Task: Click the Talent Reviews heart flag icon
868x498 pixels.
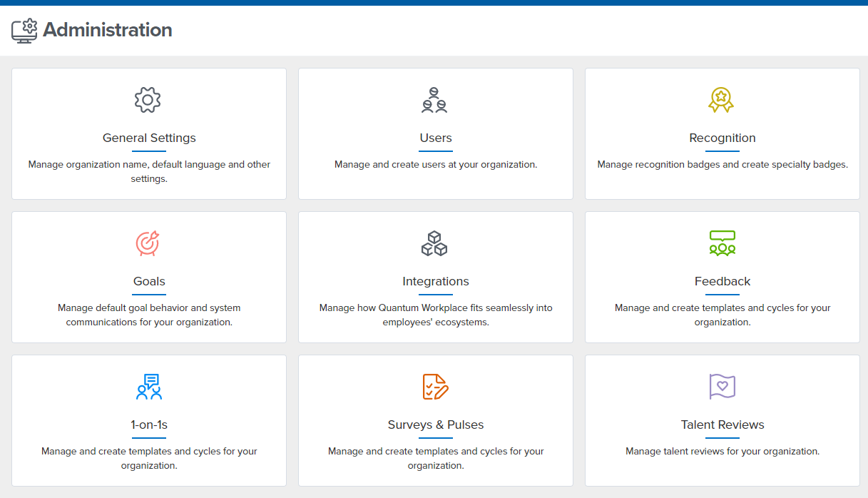Action: [723, 387]
